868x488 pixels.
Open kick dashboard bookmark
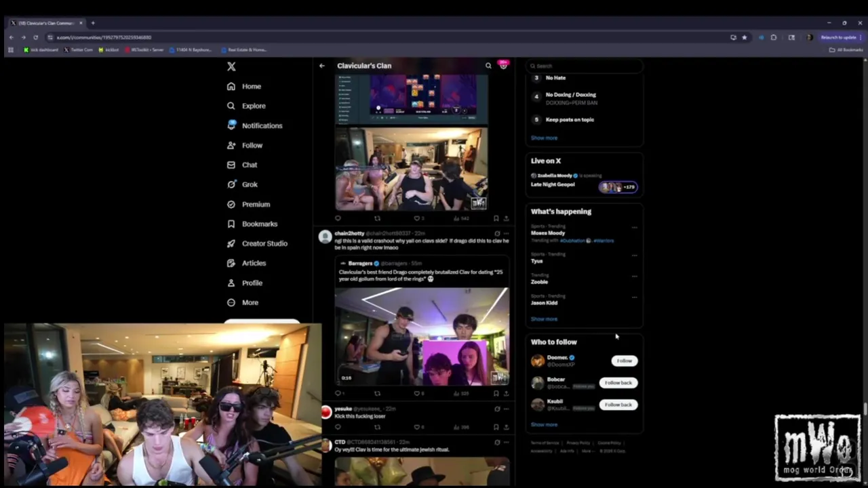click(x=41, y=49)
